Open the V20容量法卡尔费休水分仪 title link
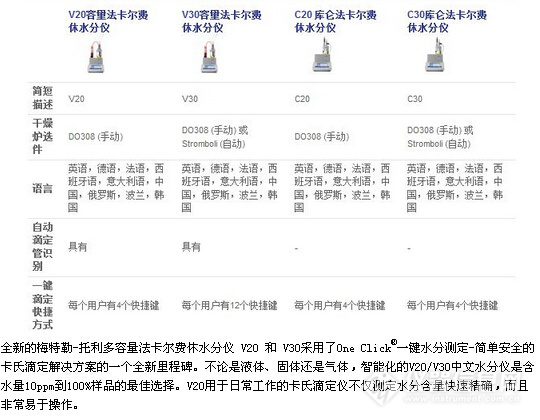Image resolution: width=540 pixels, height=420 pixels. (108, 21)
